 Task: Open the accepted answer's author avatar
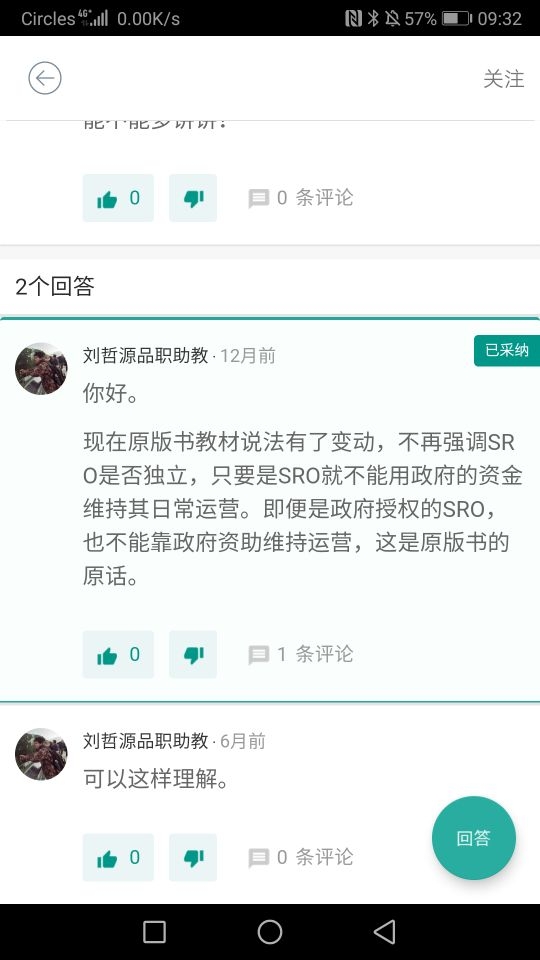pyautogui.click(x=41, y=369)
